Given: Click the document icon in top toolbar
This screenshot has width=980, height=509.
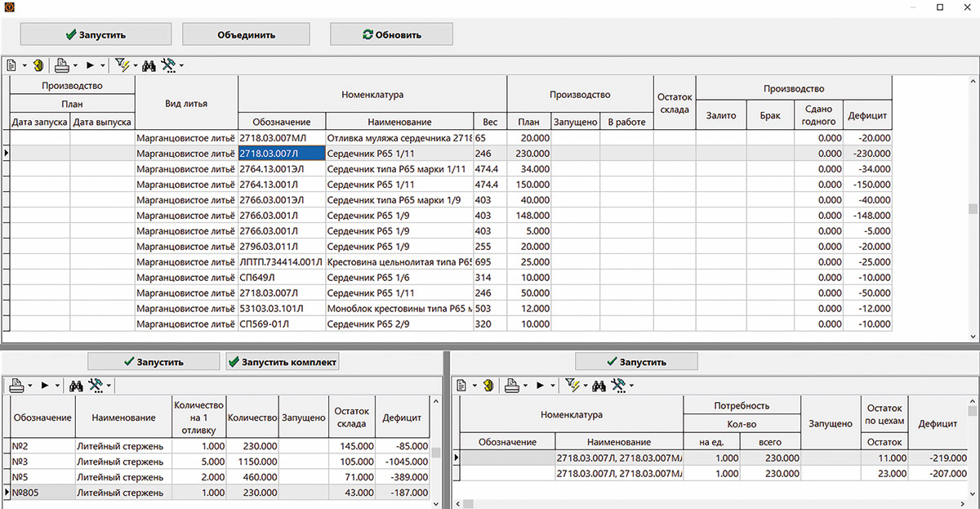Looking at the screenshot, I should click(11, 65).
